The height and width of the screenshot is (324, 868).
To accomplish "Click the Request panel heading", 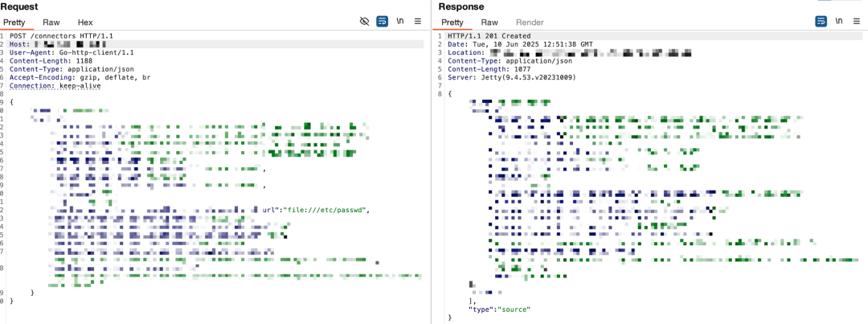I will point(19,6).
